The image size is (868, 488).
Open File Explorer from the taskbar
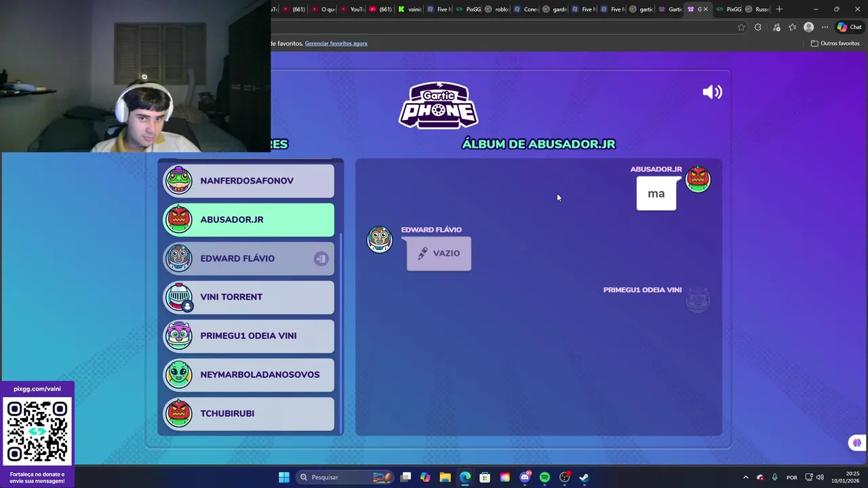[x=445, y=477]
